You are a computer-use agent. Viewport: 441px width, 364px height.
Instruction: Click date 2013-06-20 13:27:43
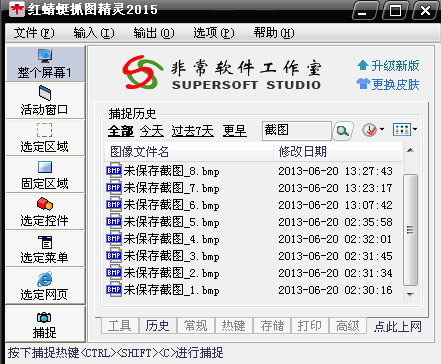[x=336, y=171]
